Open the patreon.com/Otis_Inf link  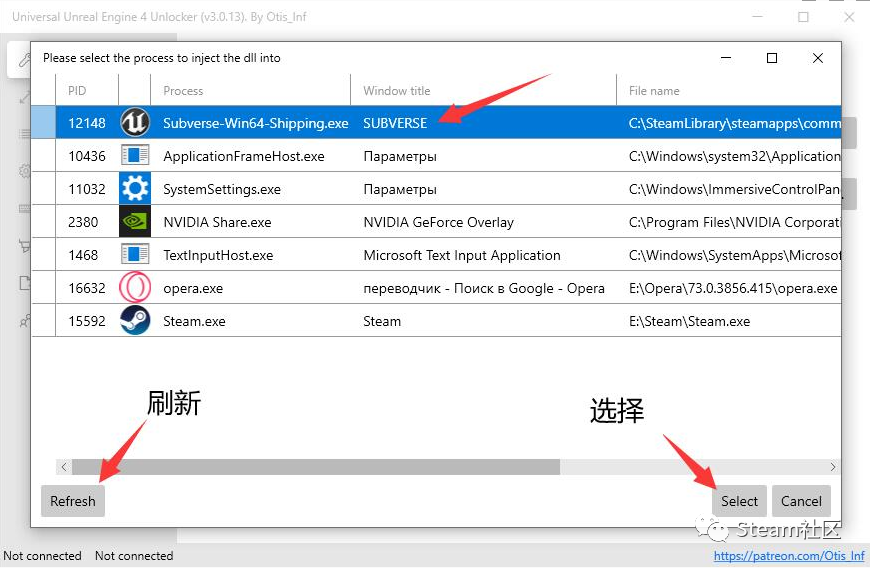pos(789,556)
